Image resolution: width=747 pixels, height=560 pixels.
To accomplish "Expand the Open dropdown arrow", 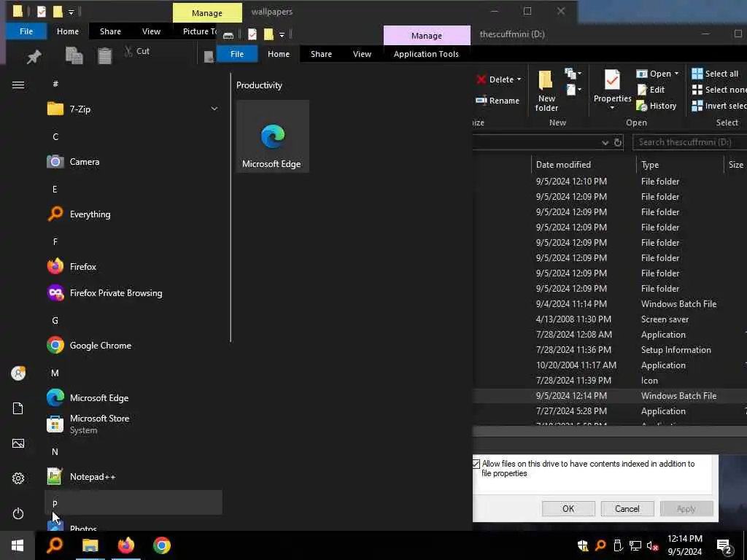I will coord(676,74).
